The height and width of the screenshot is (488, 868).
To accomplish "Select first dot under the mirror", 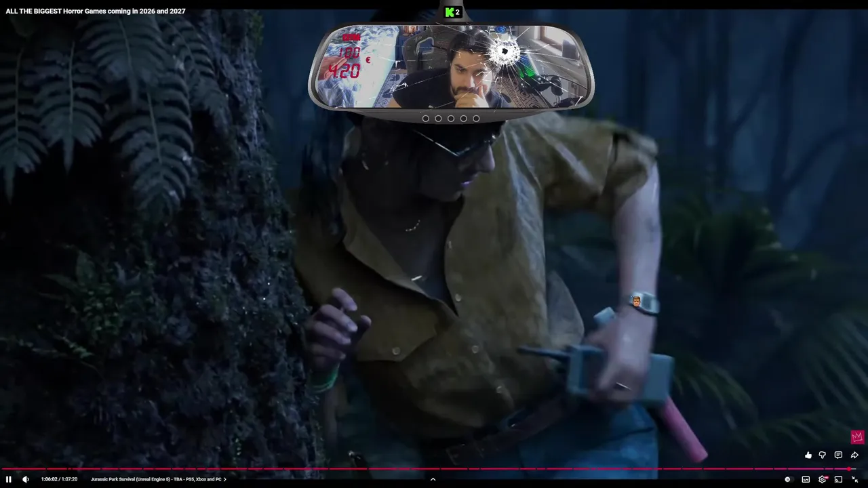I will [x=426, y=119].
